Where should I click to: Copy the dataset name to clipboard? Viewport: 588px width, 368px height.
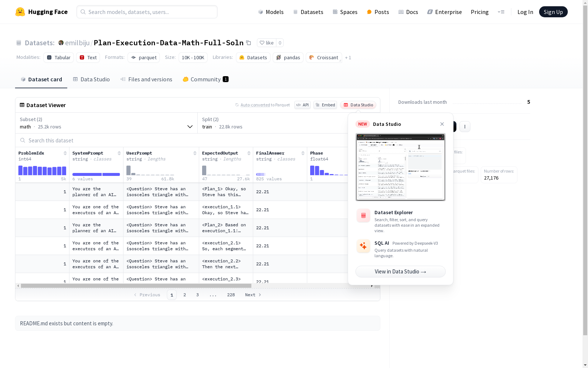(x=248, y=43)
